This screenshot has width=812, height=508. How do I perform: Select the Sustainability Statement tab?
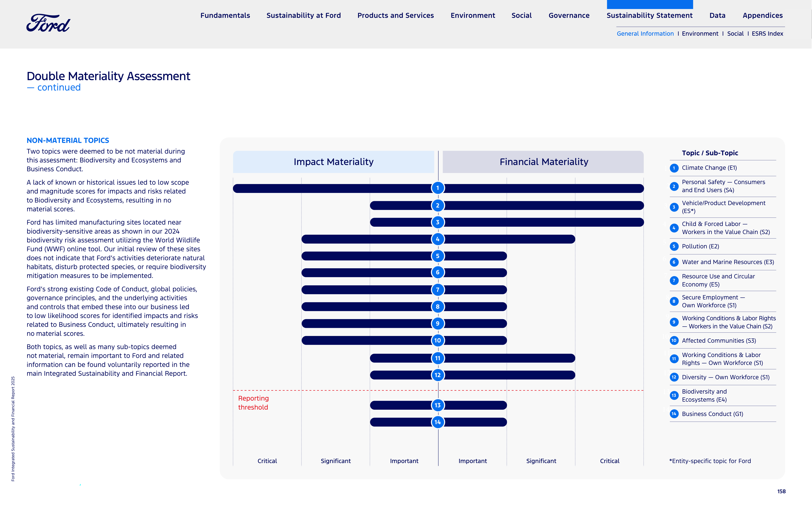pos(650,15)
